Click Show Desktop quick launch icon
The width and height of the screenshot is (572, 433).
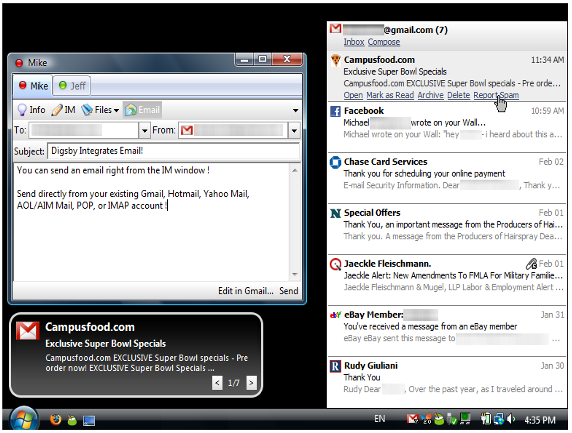(89, 421)
